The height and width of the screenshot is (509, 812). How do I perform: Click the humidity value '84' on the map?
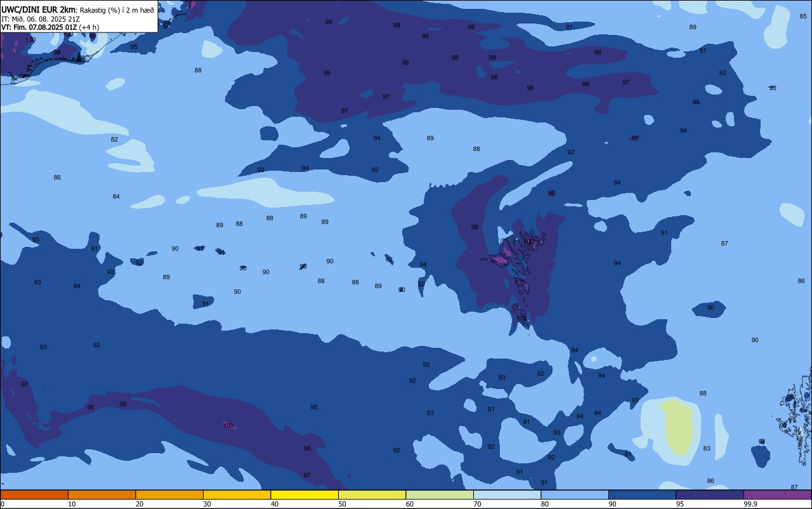pos(116,197)
